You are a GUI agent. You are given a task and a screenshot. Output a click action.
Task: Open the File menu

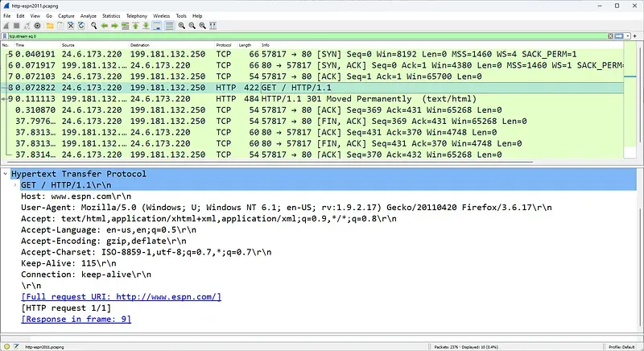[x=7, y=15]
